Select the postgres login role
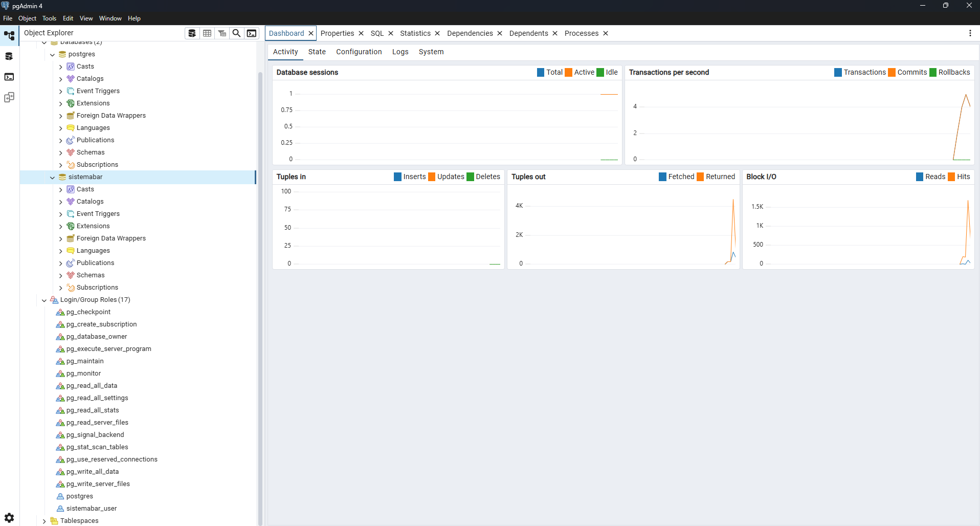Screen dimensions: 980x526 click(80, 496)
